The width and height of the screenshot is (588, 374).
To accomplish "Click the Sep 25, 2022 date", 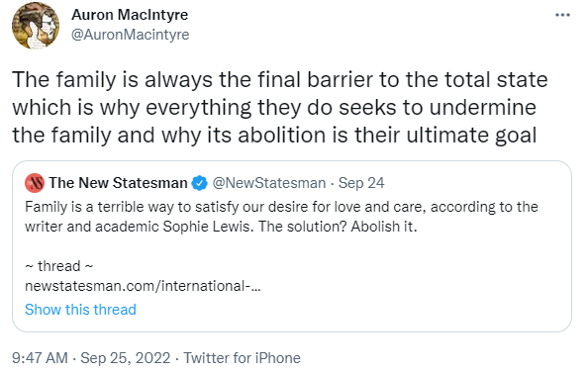I will [126, 358].
